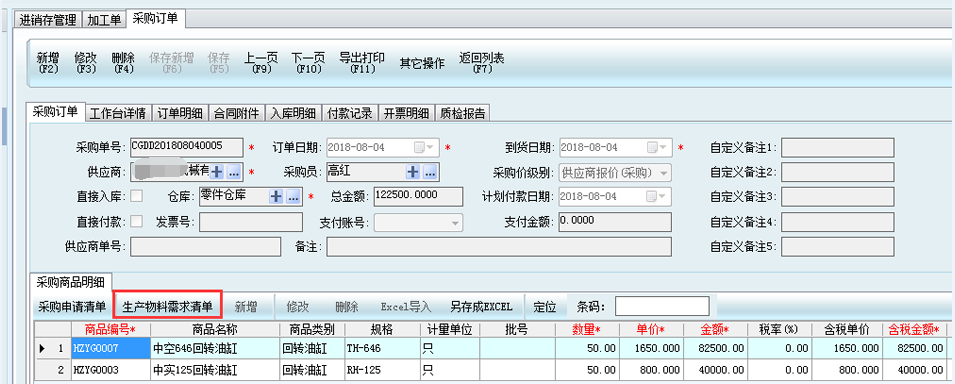Go to previous page with 上一页
The width and height of the screenshot is (955, 384).
pyautogui.click(x=261, y=63)
